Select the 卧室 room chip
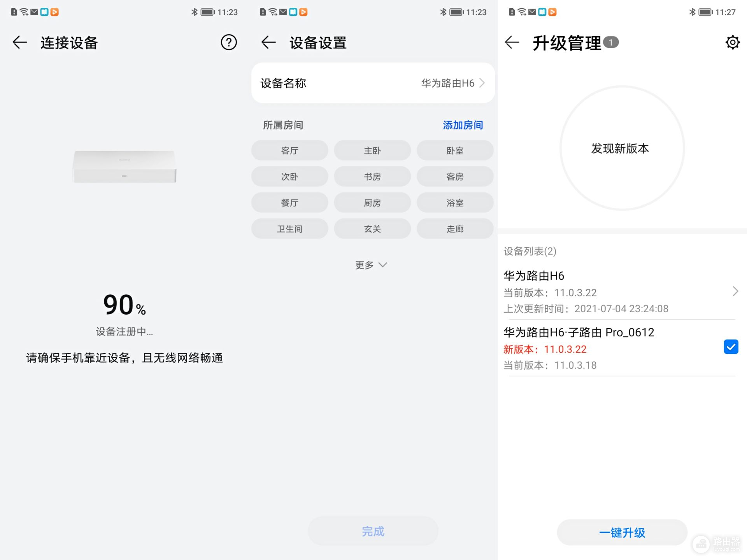 [455, 150]
